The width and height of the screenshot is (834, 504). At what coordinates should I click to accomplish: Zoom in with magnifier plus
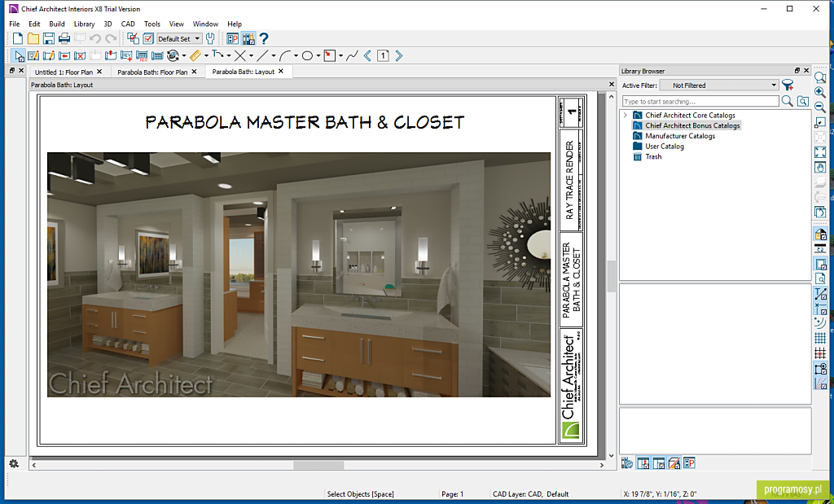(819, 93)
